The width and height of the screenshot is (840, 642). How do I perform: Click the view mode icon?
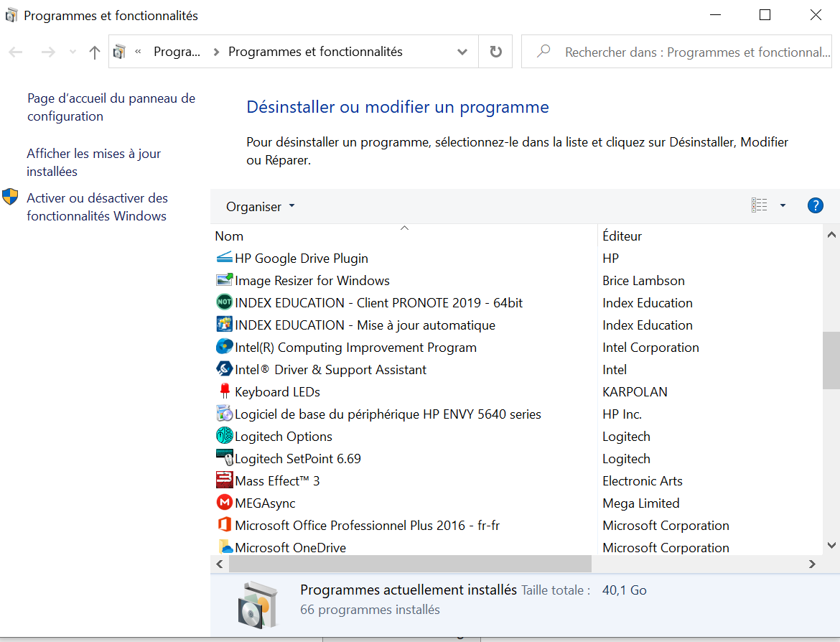[x=759, y=205]
